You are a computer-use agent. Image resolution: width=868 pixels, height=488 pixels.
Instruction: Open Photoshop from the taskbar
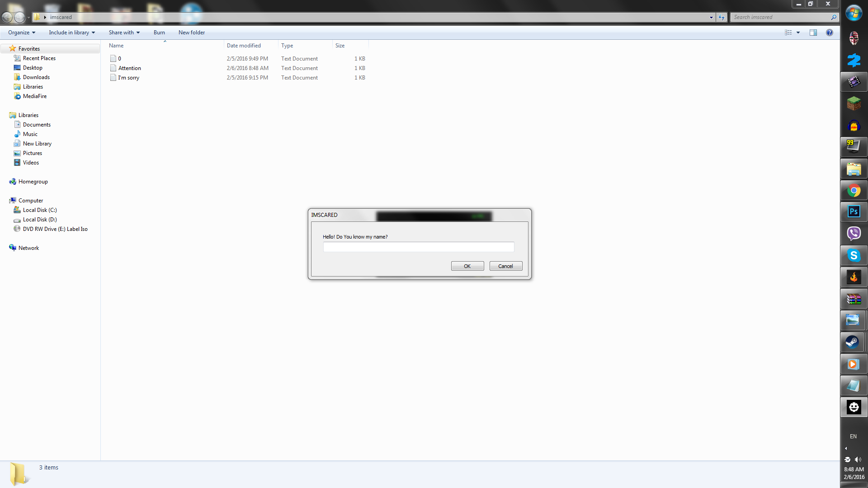point(854,212)
